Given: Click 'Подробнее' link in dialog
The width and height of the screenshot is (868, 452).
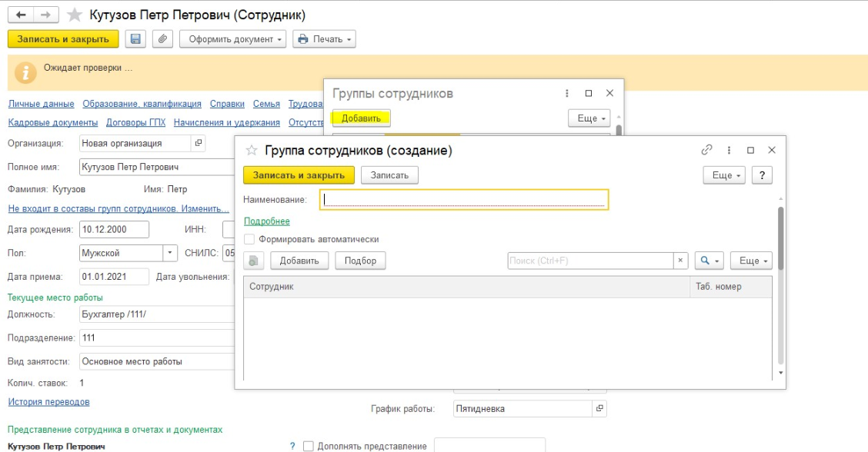Looking at the screenshot, I should (266, 221).
